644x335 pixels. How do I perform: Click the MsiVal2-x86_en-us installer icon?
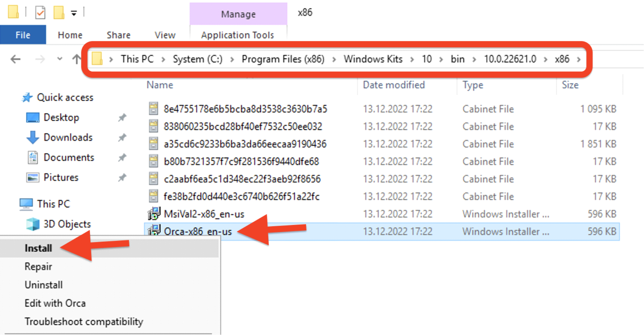coord(154,214)
